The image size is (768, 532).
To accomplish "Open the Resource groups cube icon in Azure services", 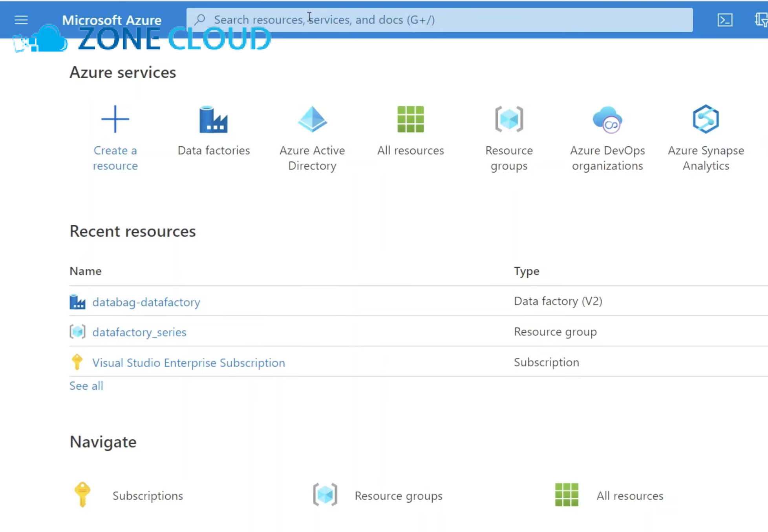I will tap(509, 119).
